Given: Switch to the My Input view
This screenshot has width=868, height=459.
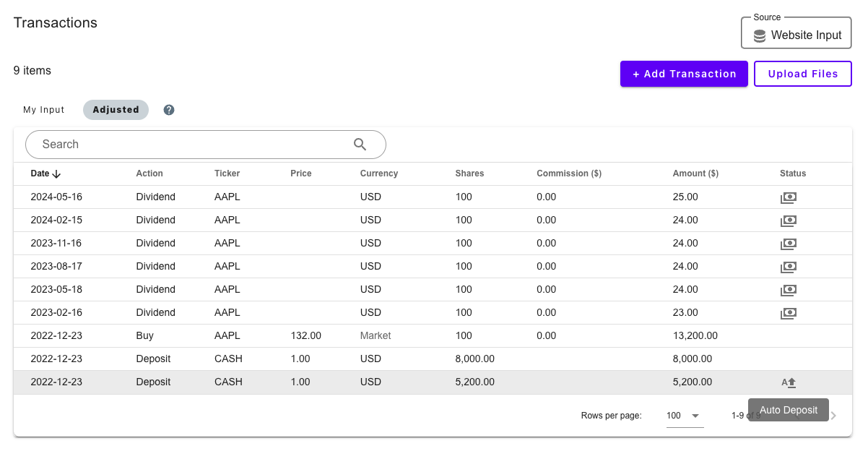Looking at the screenshot, I should 44,110.
